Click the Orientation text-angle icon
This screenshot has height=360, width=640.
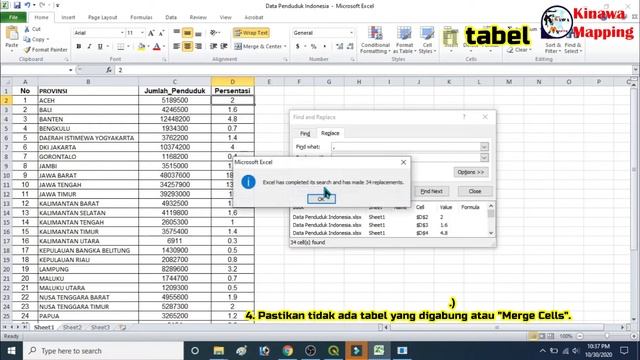(x=214, y=33)
